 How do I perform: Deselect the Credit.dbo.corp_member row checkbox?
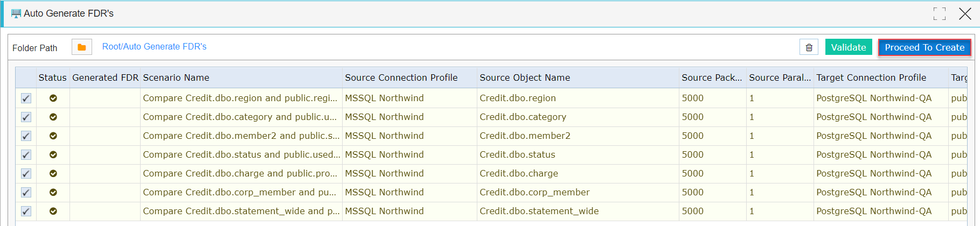click(26, 192)
